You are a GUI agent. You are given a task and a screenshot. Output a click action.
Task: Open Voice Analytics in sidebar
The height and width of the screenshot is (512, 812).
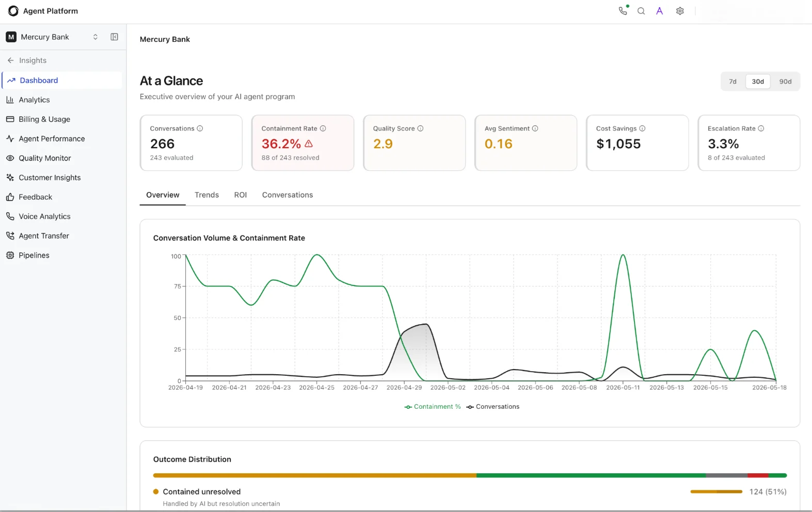click(x=63, y=216)
